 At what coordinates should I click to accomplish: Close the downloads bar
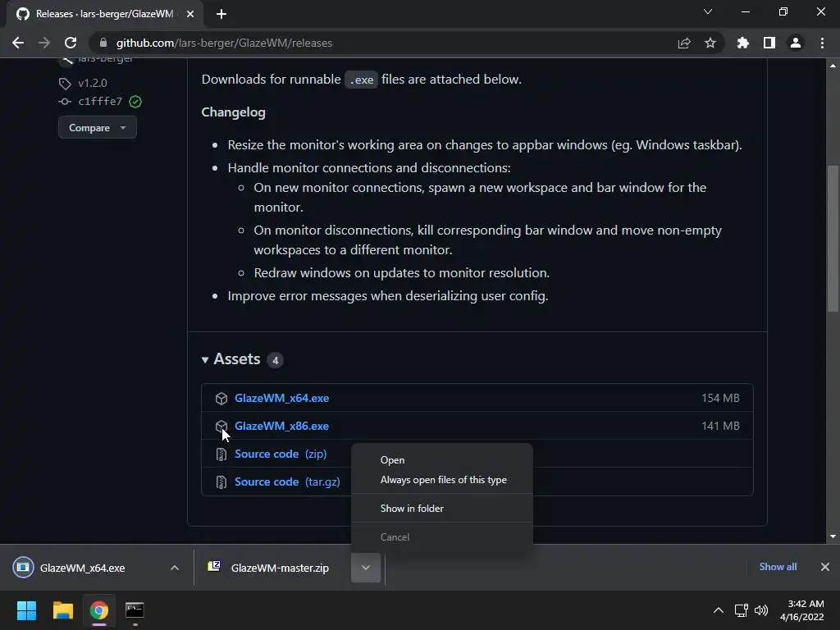825,567
